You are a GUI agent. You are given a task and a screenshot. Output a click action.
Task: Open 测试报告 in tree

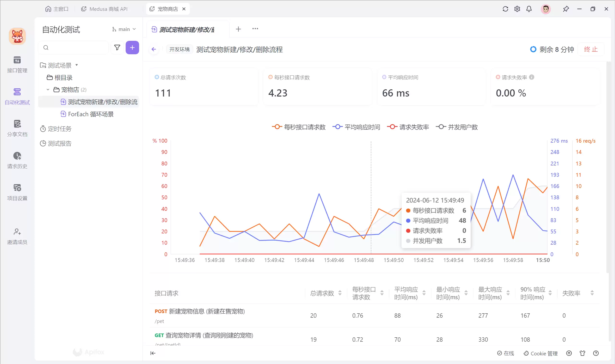click(56, 144)
